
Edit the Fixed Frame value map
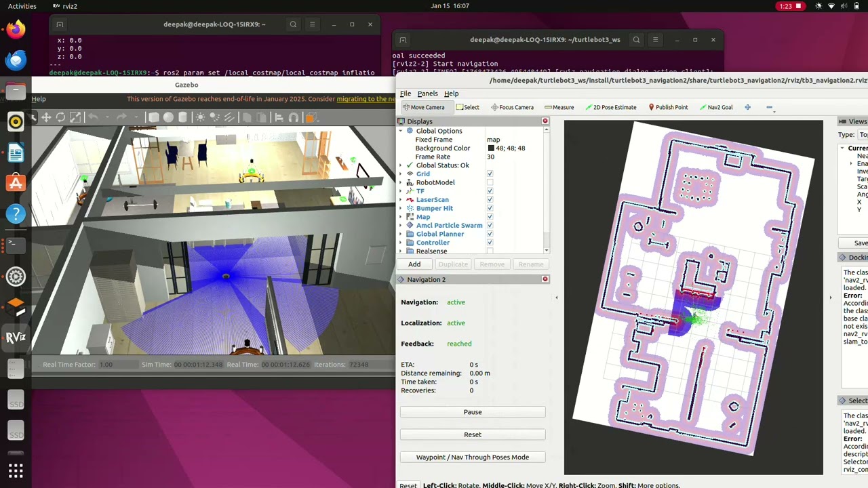tap(493, 140)
